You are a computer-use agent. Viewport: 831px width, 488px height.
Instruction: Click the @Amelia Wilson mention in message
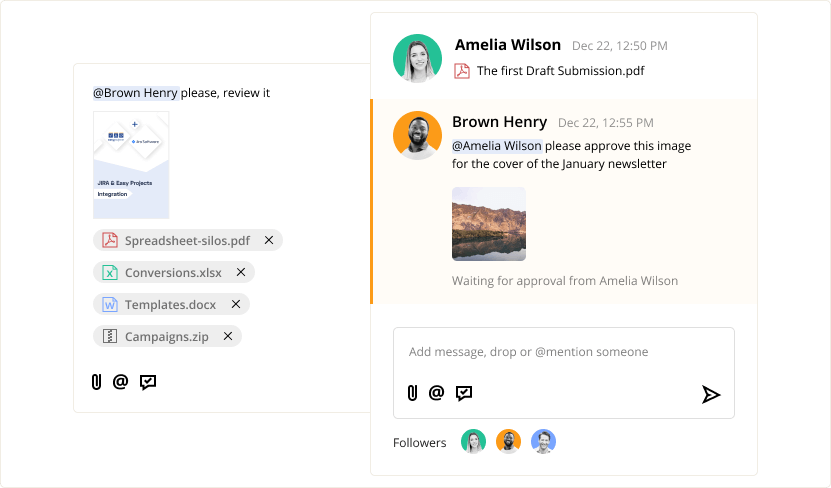pyautogui.click(x=496, y=146)
